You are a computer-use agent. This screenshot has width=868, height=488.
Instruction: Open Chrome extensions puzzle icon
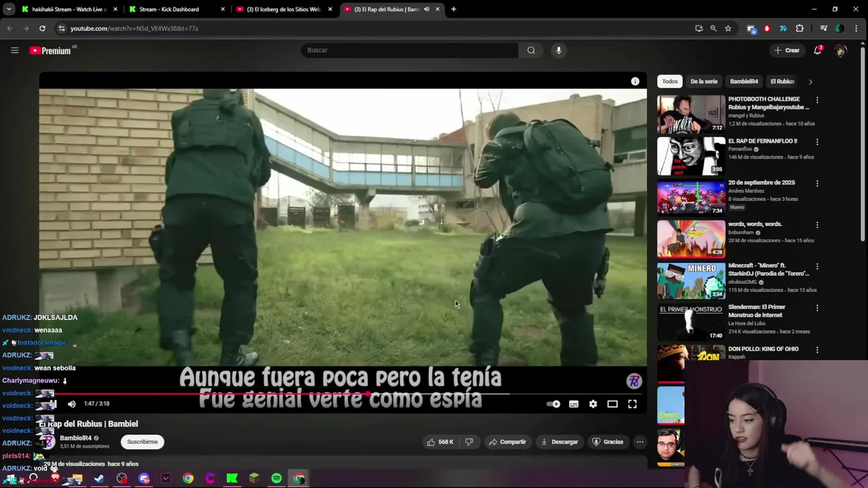[x=800, y=28]
